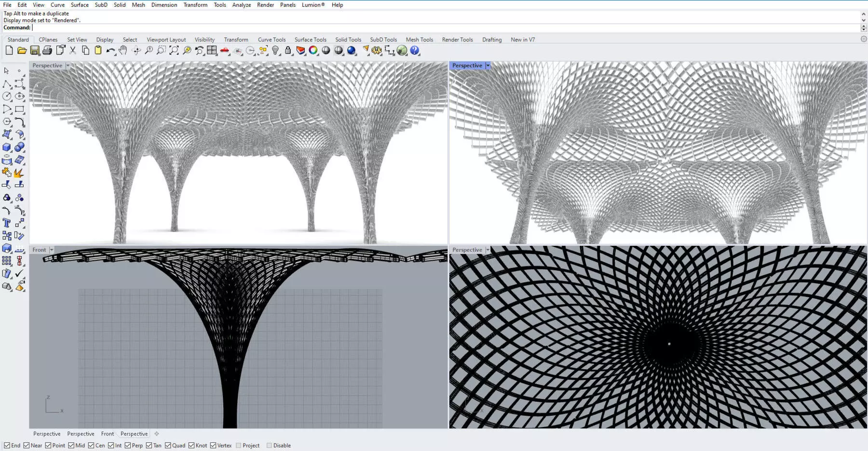Open the highlighted Perspective viewport dropdown arrow

(488, 66)
